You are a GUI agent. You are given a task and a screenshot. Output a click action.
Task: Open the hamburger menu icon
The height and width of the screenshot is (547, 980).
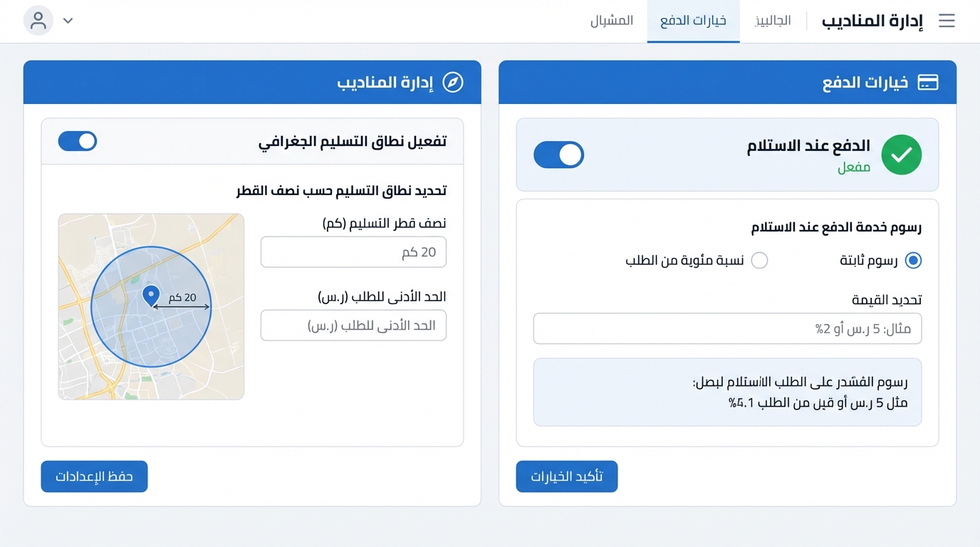[947, 21]
